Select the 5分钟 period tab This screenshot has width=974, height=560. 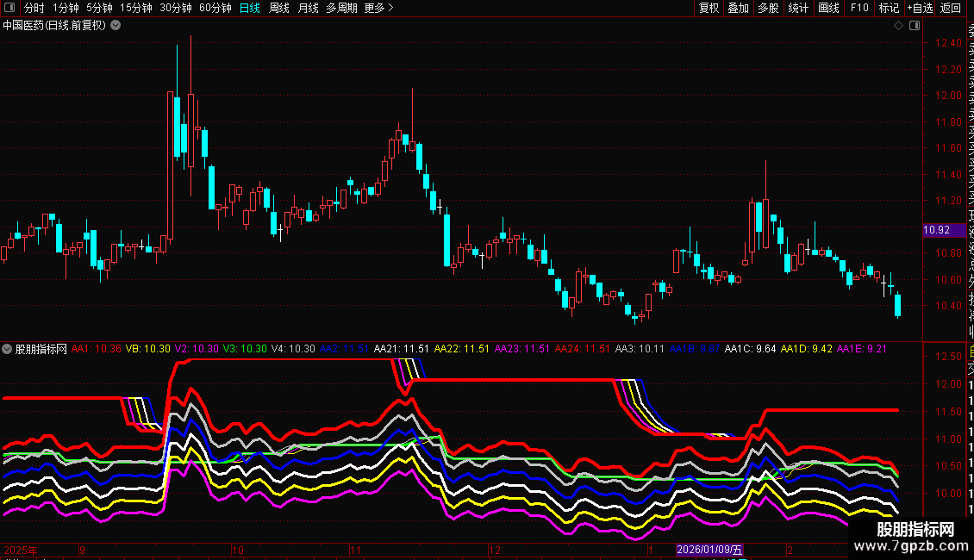pos(99,8)
